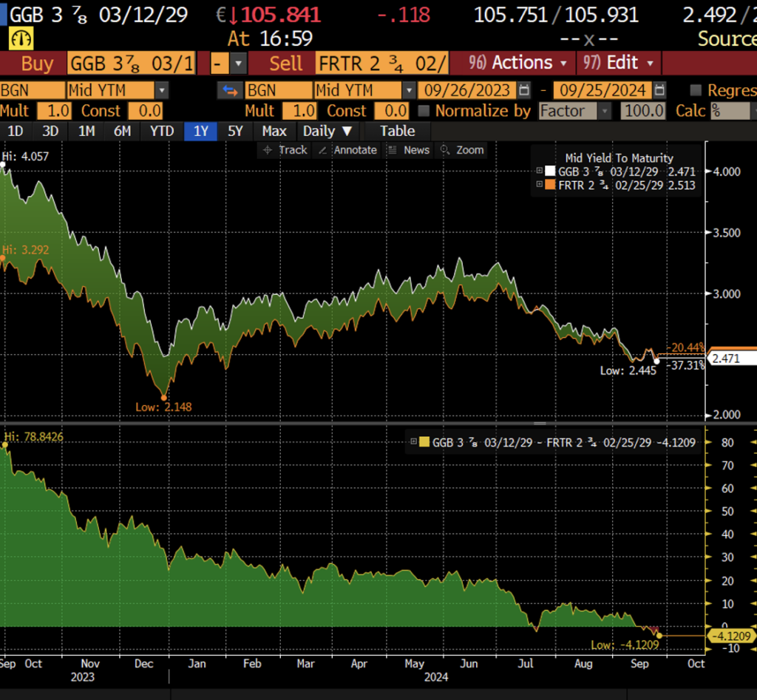This screenshot has width=757, height=700.
Task: Click the orange FRTR legend color swatch
Action: [549, 186]
